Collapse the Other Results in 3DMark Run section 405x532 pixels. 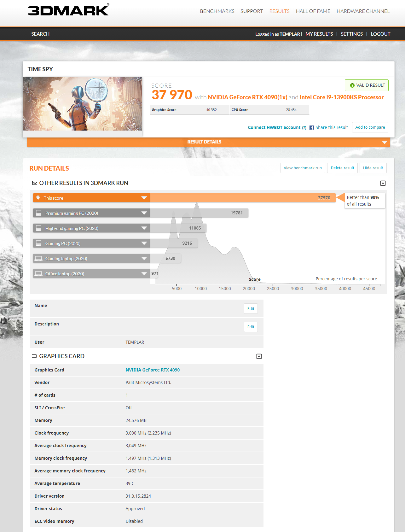383,183
